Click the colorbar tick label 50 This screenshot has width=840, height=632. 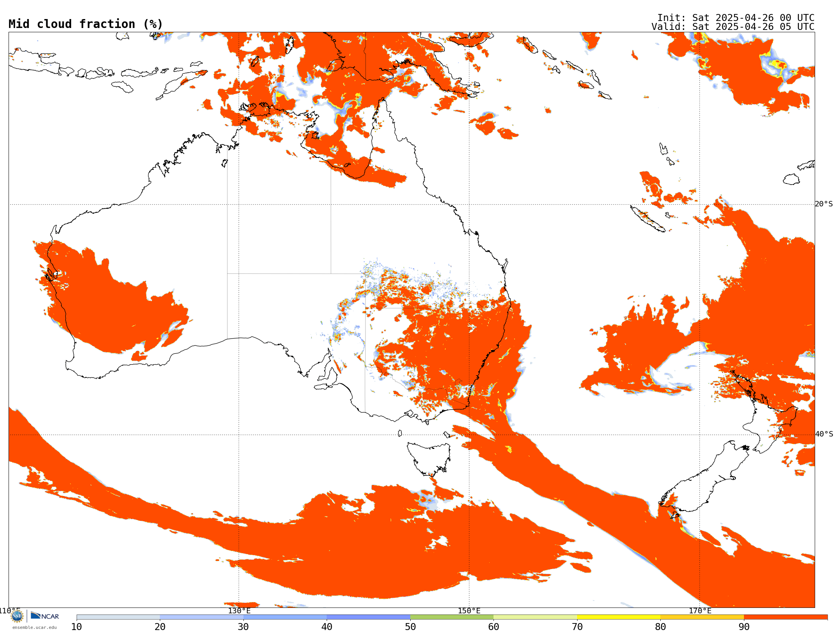(410, 627)
